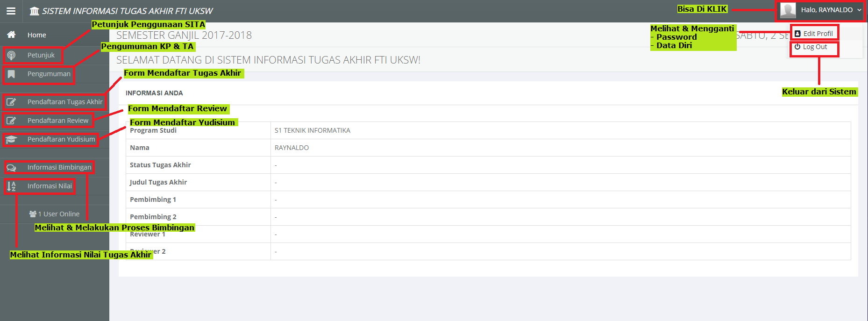Click the SELAMAT DATANG welcome heading
The width and height of the screenshot is (868, 321).
point(268,60)
